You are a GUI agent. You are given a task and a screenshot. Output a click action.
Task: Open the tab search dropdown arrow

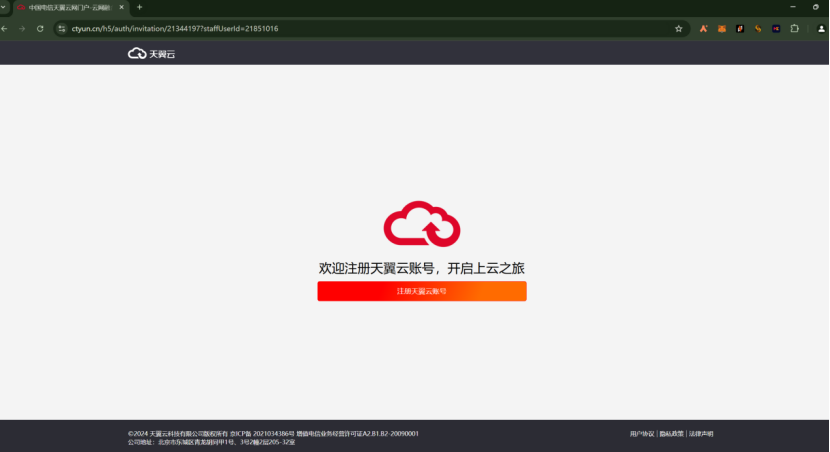coord(3,7)
